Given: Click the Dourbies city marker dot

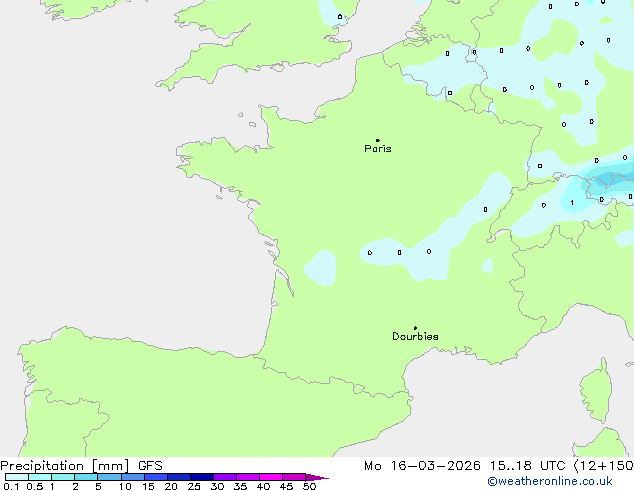Looking at the screenshot, I should coord(415,328).
